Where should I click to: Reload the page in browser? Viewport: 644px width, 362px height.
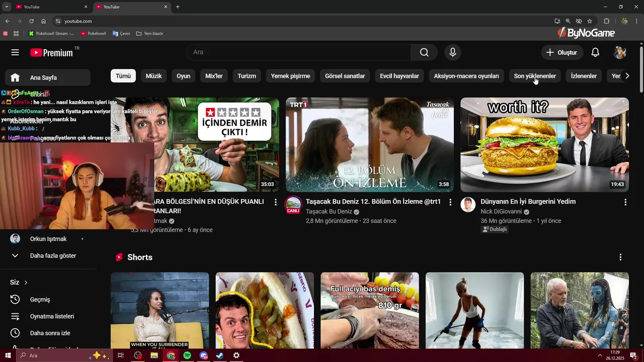coord(31,21)
